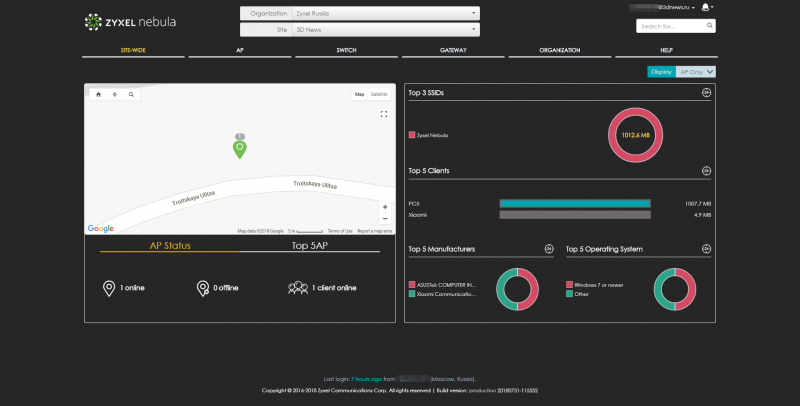The height and width of the screenshot is (406, 800).
Task: Open the AP Only display dropdown
Action: pyautogui.click(x=696, y=72)
